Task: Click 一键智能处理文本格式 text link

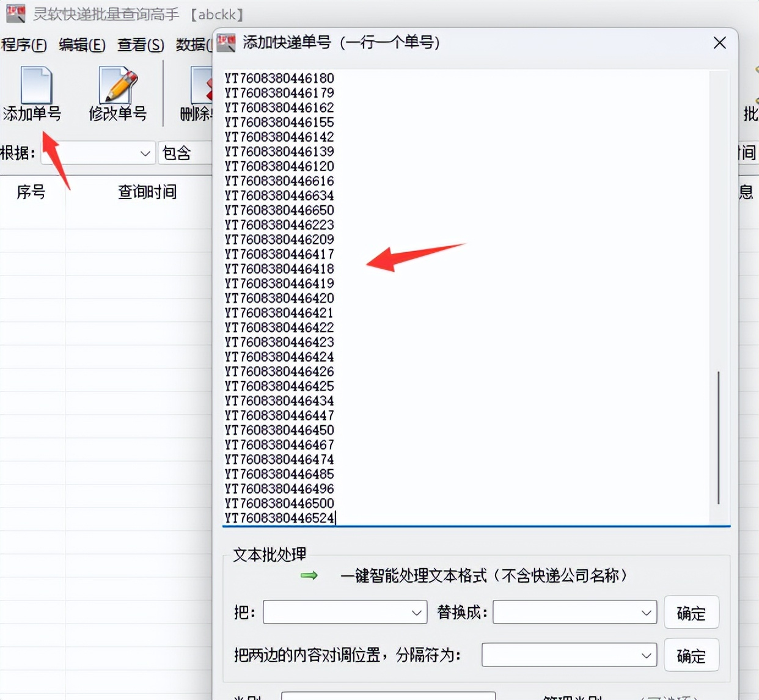Action: [483, 575]
